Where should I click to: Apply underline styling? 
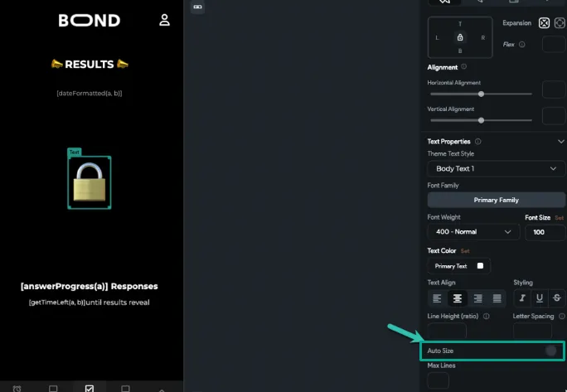tap(540, 298)
